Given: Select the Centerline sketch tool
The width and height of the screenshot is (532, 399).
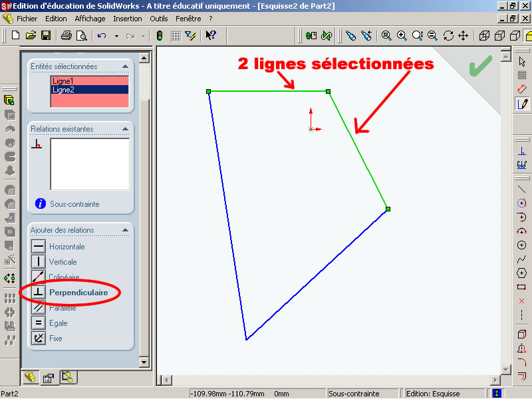Looking at the screenshot, I should 522,315.
